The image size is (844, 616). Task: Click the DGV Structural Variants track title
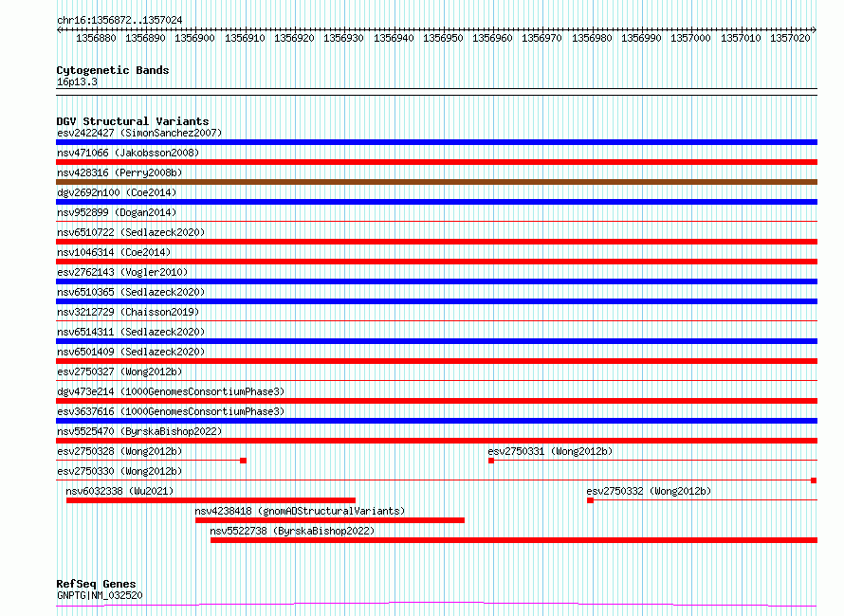(133, 121)
